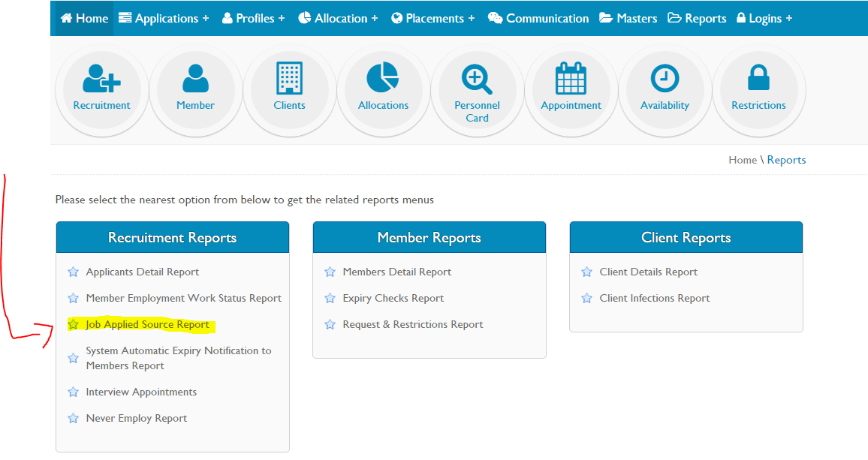The image size is (868, 460).
Task: Go to Home in the top navigation bar
Action: tap(84, 18)
